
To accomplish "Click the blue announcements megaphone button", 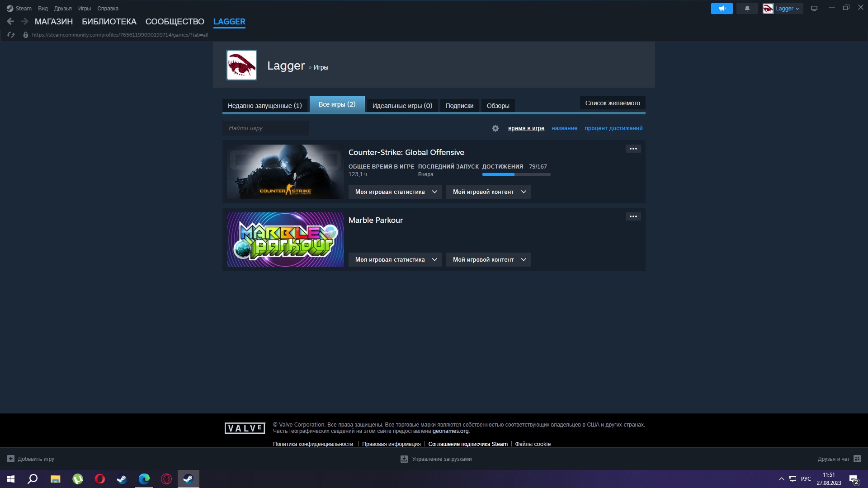I will [x=722, y=8].
